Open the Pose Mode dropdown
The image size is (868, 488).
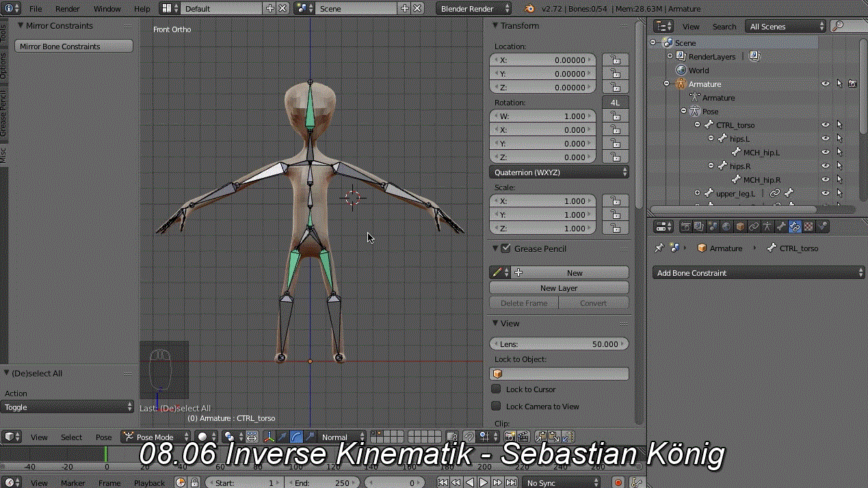[x=156, y=437]
